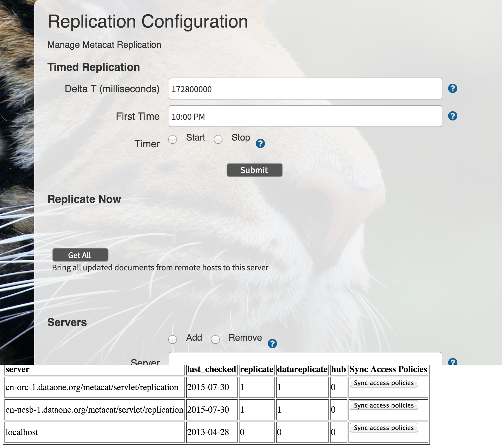The image size is (502, 448).
Task: Sync access policies for cn-orc-1 server
Action: (x=384, y=383)
